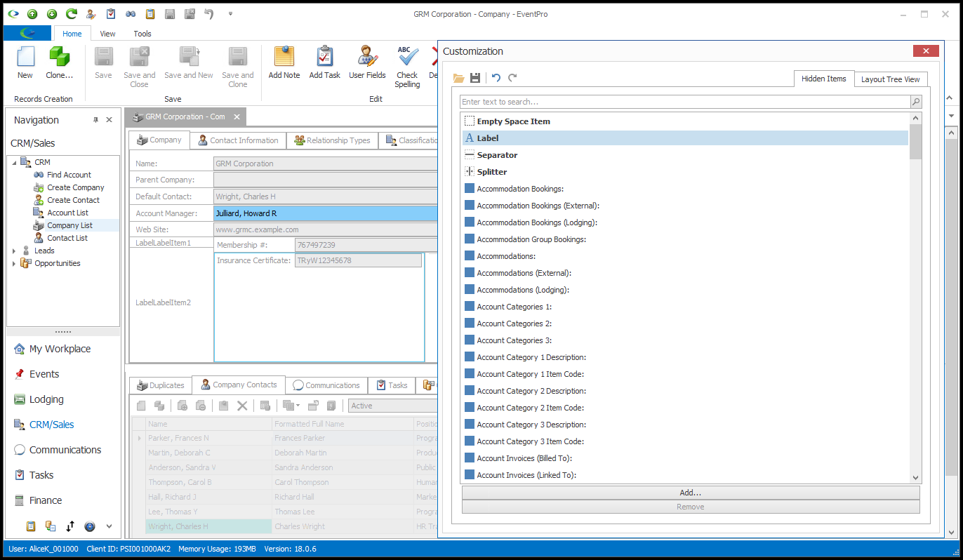Open My Workplace navigation group
963x560 pixels.
(60, 349)
